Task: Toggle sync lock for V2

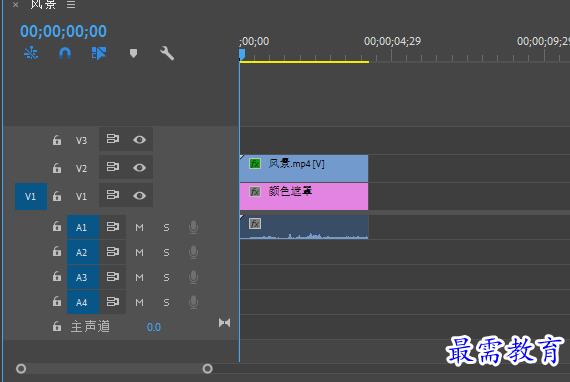Action: pos(113,167)
